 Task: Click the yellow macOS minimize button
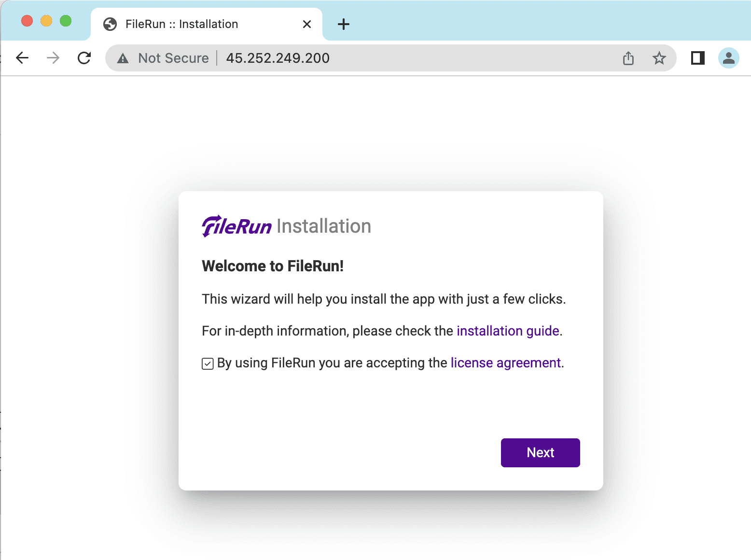point(46,21)
